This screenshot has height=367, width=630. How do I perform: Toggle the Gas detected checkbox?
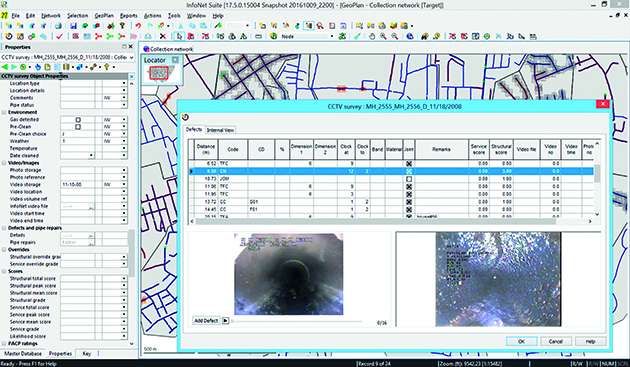(78, 119)
